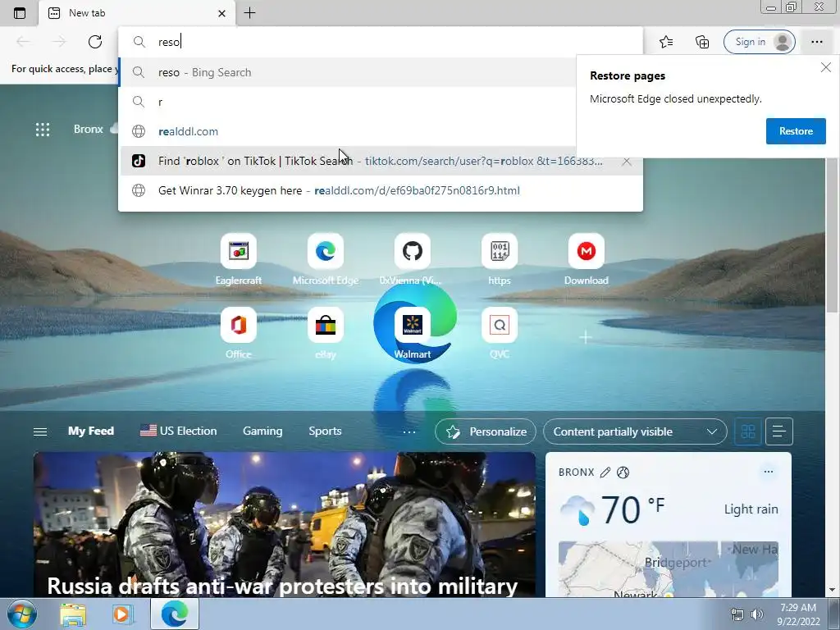Open a new tab with plus button

249,13
